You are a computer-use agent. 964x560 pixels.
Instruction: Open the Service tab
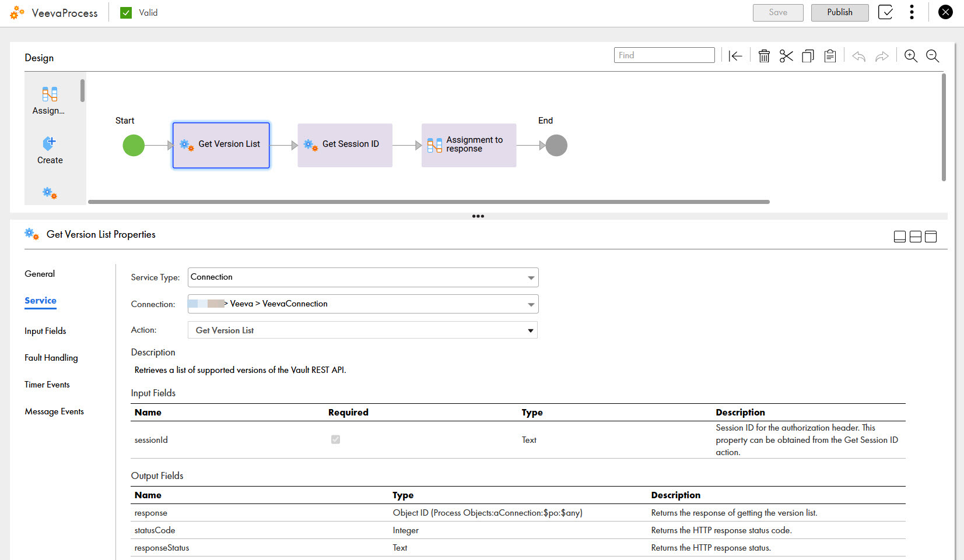pyautogui.click(x=40, y=301)
